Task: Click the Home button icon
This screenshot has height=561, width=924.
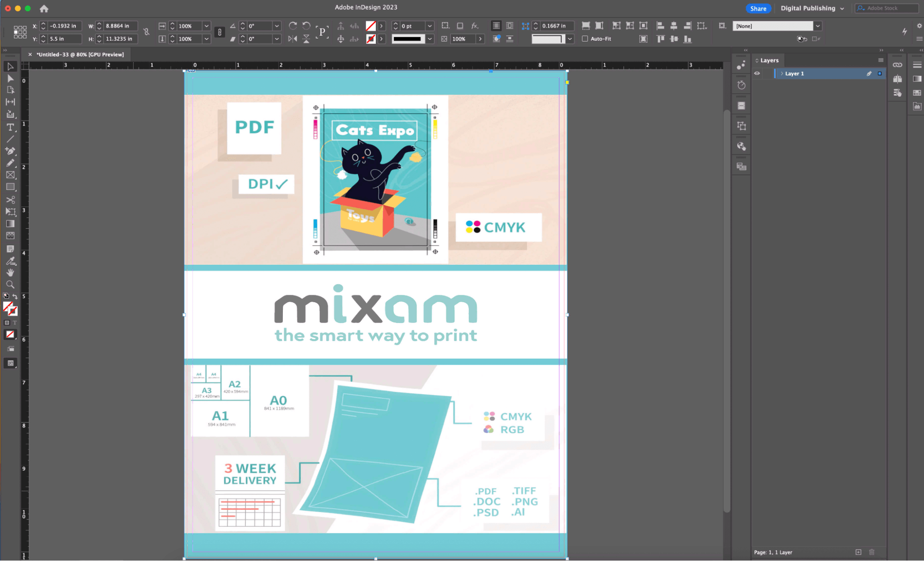Action: pos(44,8)
